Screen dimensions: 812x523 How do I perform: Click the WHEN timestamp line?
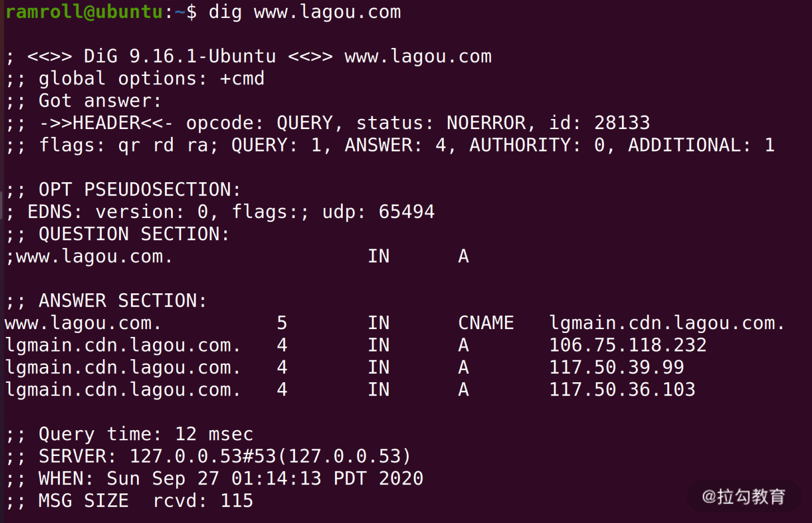[x=230, y=479]
